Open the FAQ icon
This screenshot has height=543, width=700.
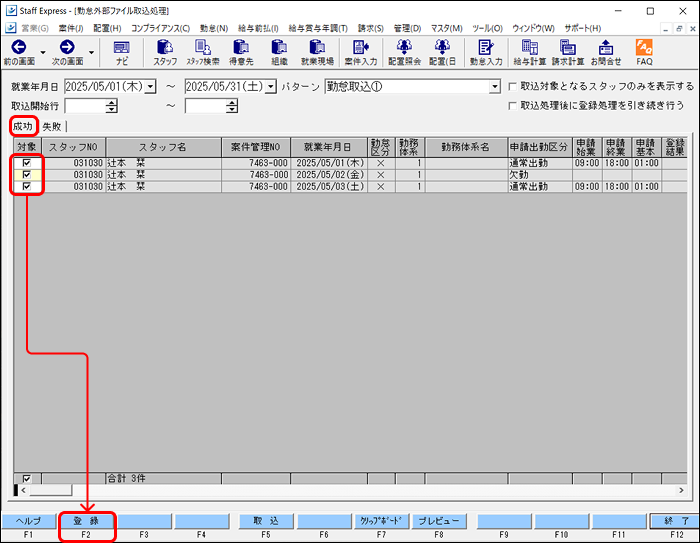pyautogui.click(x=644, y=47)
